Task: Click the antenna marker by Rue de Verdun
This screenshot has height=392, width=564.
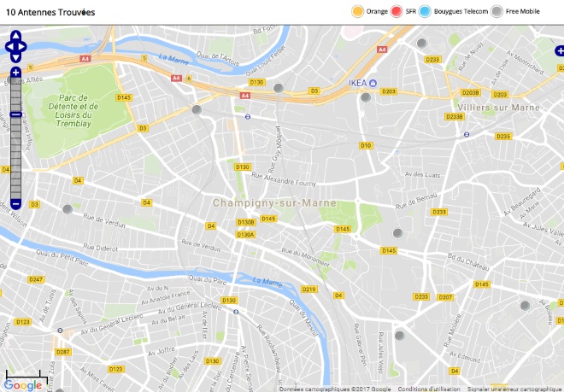Action: click(68, 209)
